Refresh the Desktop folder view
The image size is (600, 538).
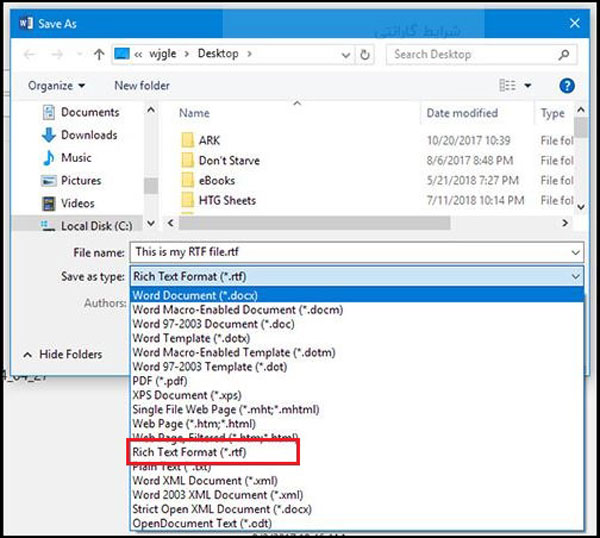coord(365,55)
